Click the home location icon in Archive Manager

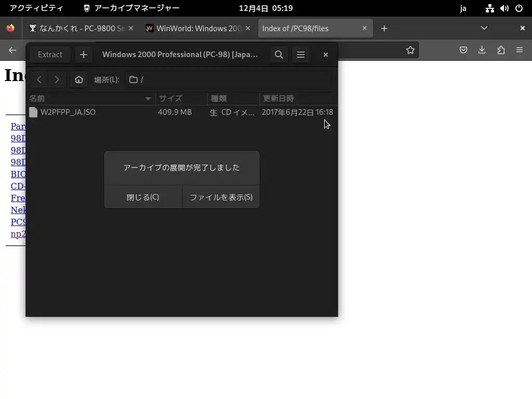click(79, 79)
